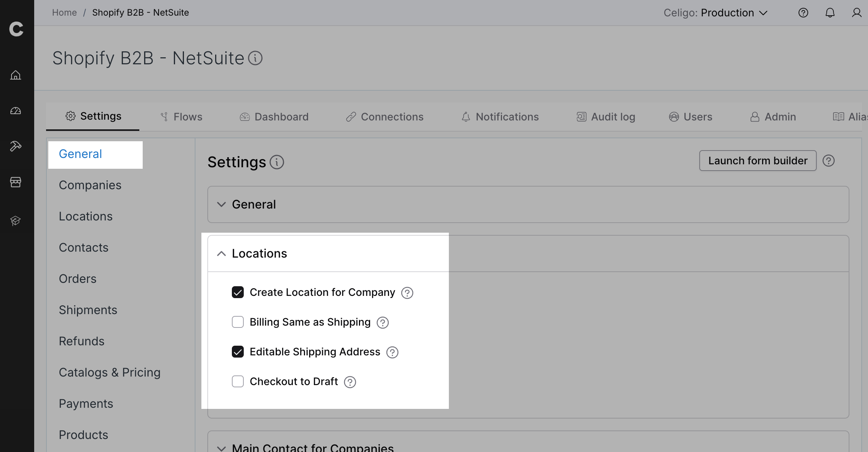Show help for Editable Shipping Address
Screen dimensions: 868x452
[392, 352]
